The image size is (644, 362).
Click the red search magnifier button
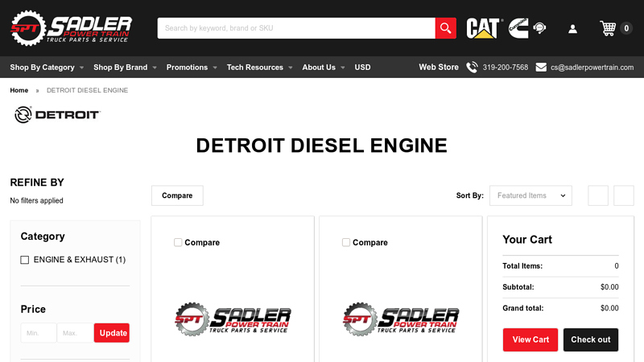[x=446, y=28]
